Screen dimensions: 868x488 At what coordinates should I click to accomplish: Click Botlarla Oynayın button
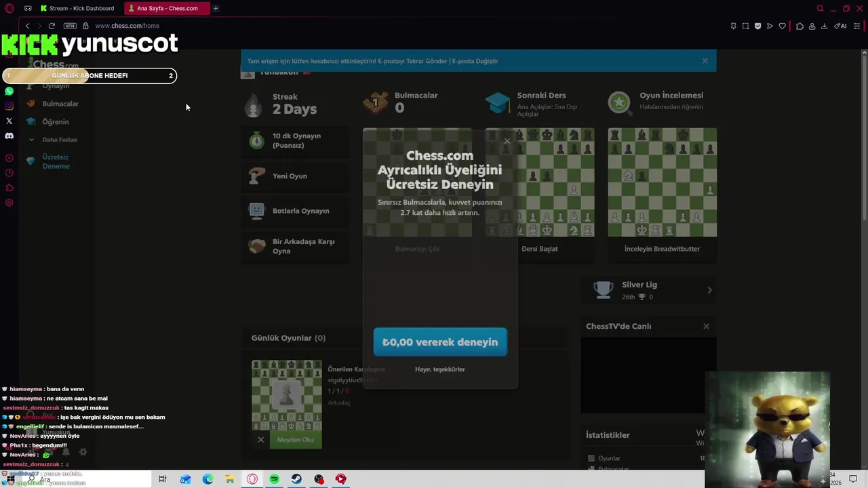(x=296, y=211)
